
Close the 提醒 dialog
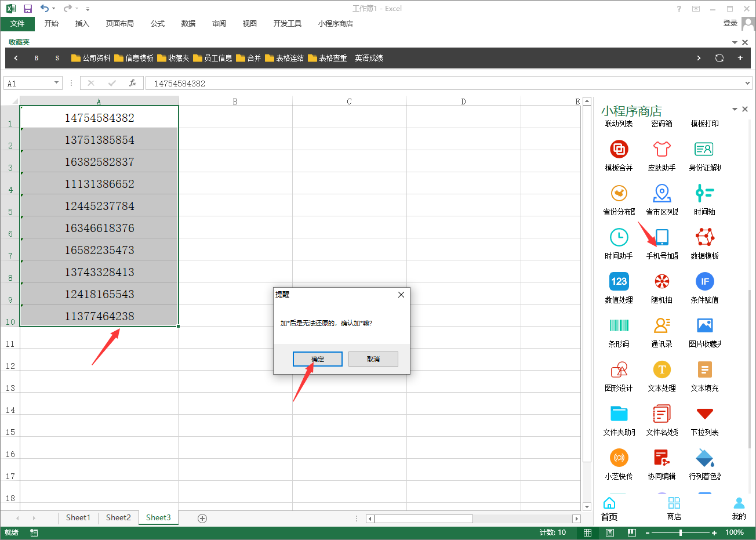pyautogui.click(x=401, y=295)
